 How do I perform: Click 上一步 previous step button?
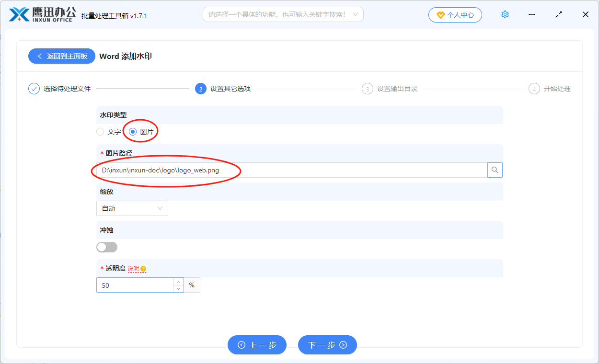coord(257,345)
